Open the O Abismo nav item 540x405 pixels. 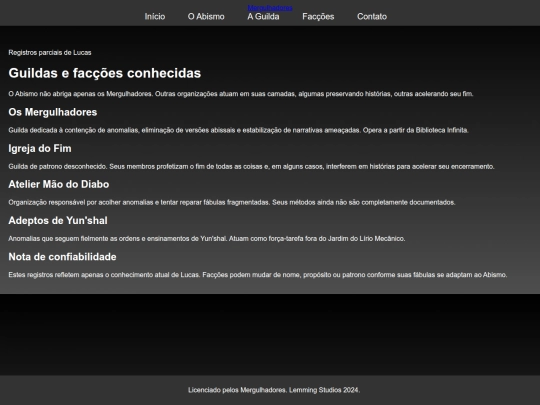206,17
